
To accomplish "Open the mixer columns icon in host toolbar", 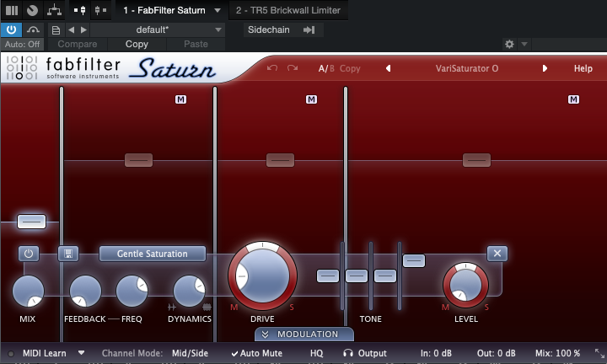I will click(12, 10).
